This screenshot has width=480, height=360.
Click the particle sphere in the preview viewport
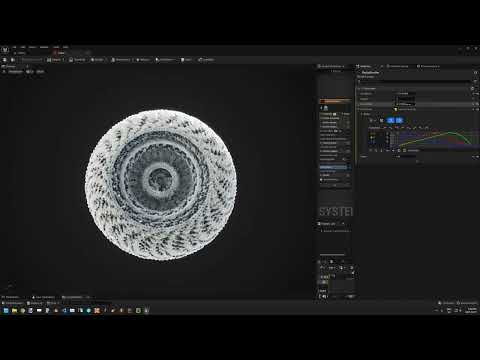tap(161, 184)
